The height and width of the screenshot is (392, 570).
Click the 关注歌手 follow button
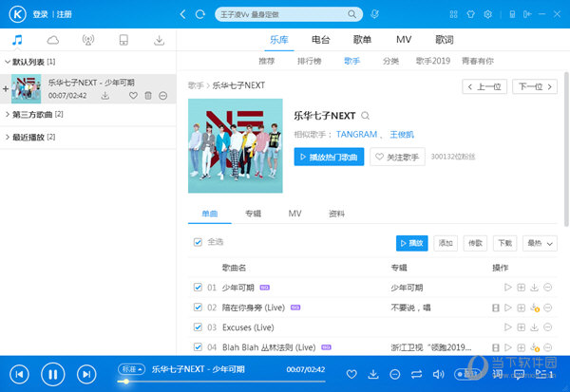point(397,158)
